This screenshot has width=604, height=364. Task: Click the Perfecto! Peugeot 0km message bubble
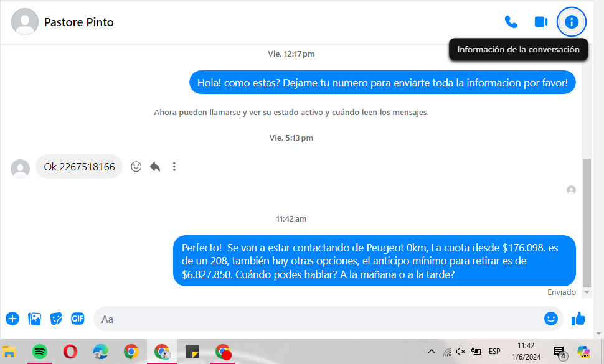tap(374, 261)
